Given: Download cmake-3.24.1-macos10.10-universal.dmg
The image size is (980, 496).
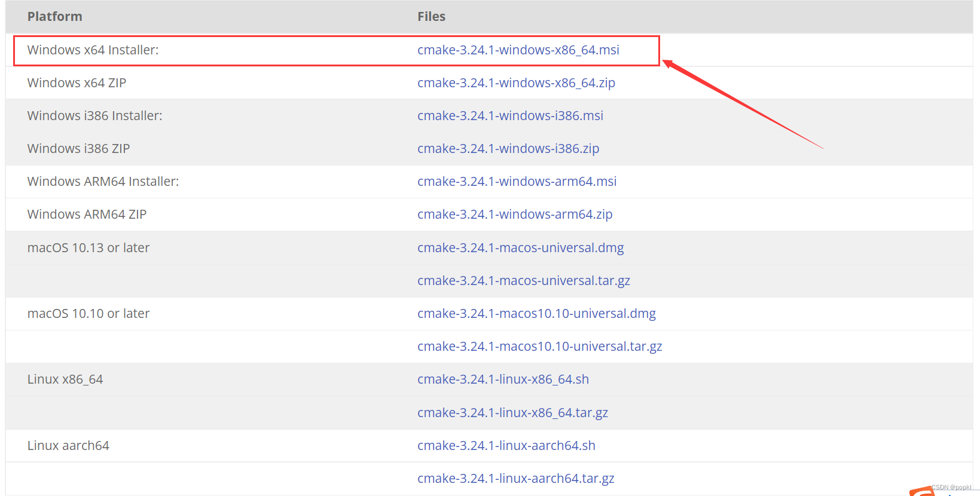Looking at the screenshot, I should 536,314.
